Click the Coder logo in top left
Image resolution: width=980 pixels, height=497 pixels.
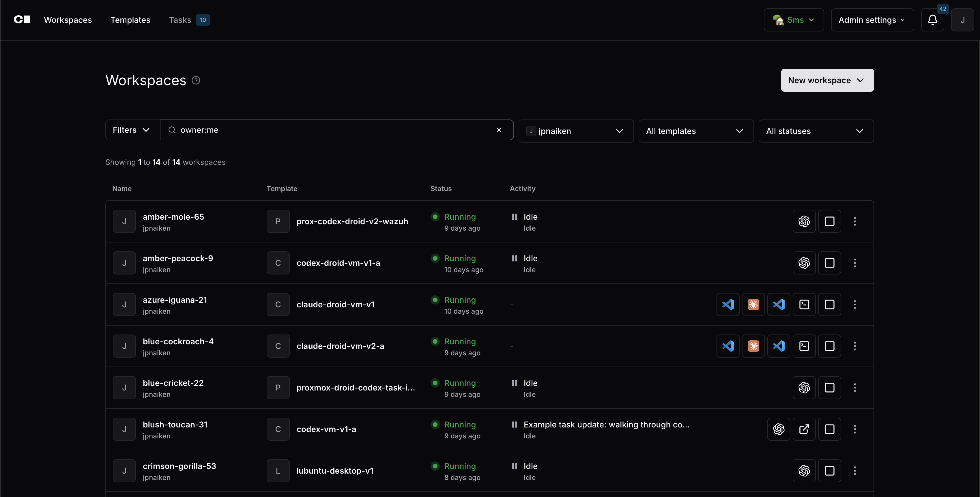pos(22,19)
